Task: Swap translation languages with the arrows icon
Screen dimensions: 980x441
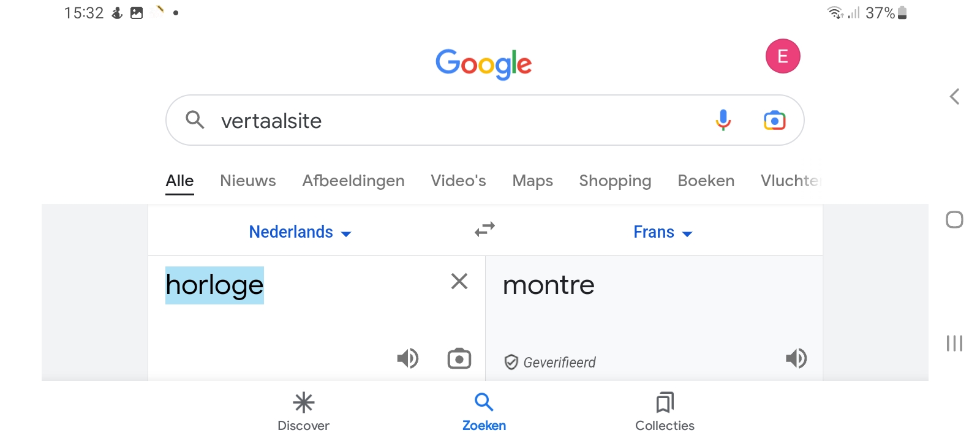Action: coord(484,230)
